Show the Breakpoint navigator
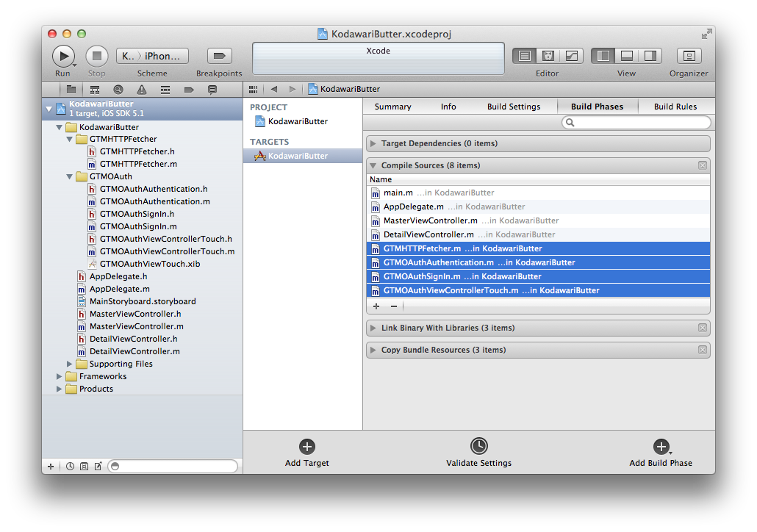Screen dimensions: 757x532 tap(189, 90)
